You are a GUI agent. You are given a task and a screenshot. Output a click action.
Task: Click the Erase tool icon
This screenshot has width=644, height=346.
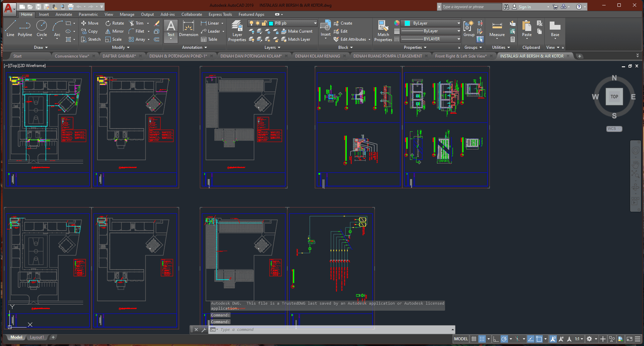(157, 23)
